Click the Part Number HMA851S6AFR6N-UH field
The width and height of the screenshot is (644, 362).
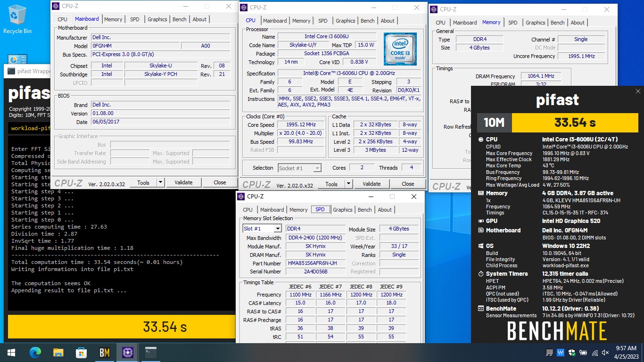316,263
